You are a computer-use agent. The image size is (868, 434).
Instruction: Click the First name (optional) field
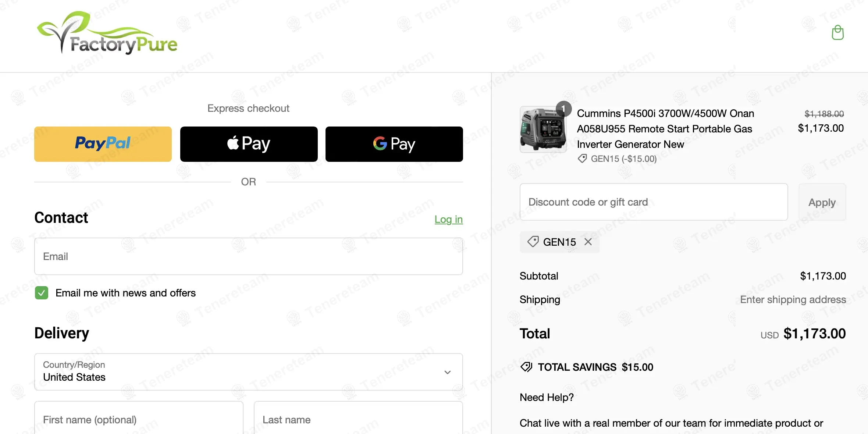point(139,419)
